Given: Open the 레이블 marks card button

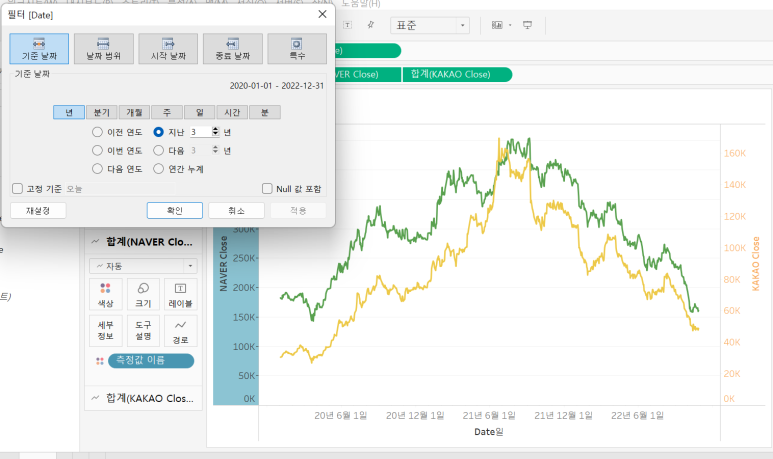Looking at the screenshot, I should coord(180,294).
